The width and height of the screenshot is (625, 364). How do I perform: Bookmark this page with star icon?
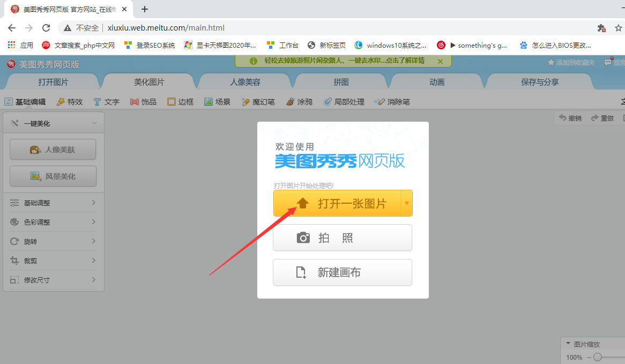pos(618,28)
